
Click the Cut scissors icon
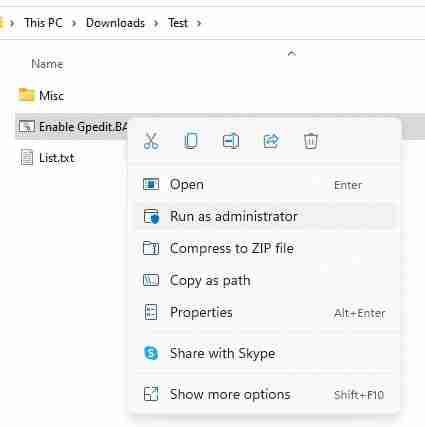(151, 141)
